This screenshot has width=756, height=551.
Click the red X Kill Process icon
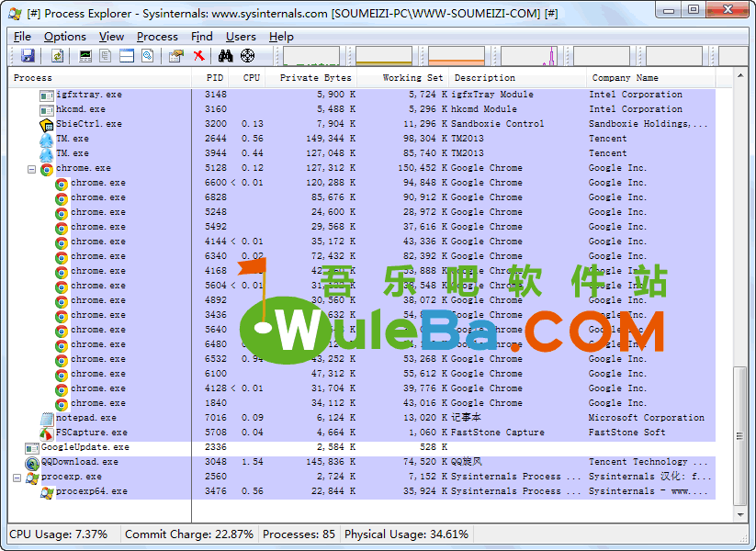pyautogui.click(x=198, y=56)
